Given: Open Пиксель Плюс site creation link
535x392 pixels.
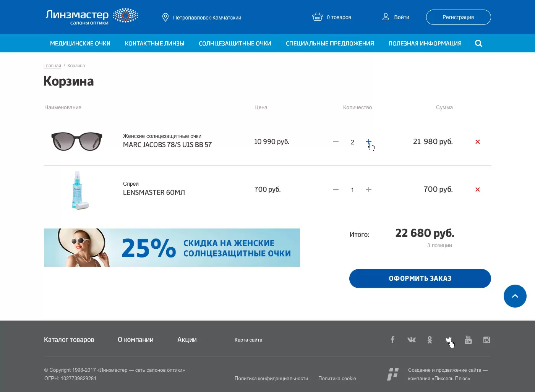Looking at the screenshot, I should point(448,374).
